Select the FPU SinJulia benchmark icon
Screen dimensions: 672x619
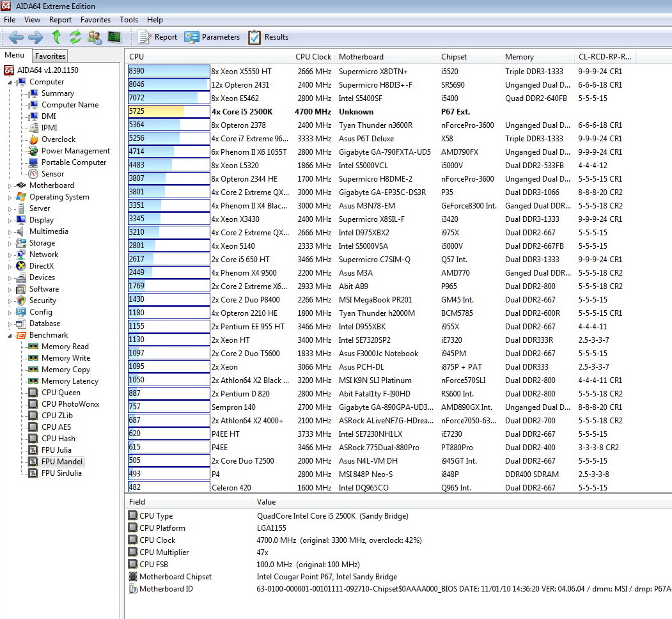click(x=33, y=473)
